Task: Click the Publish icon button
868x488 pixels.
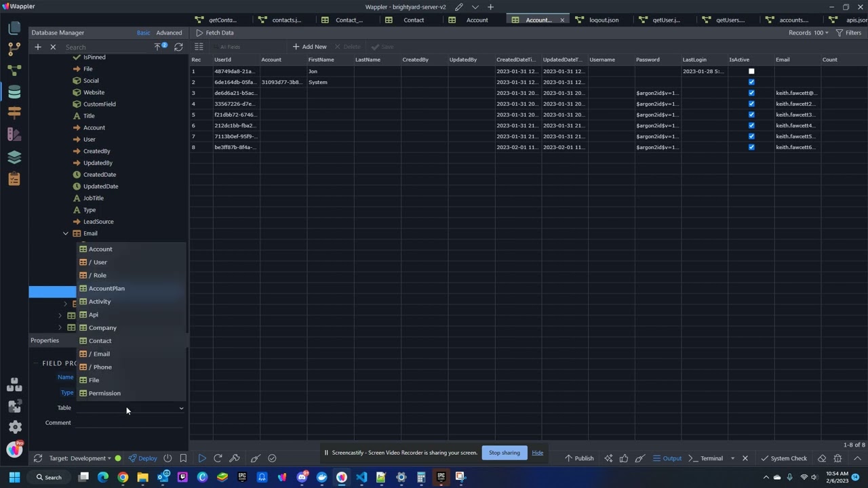Action: (578, 458)
